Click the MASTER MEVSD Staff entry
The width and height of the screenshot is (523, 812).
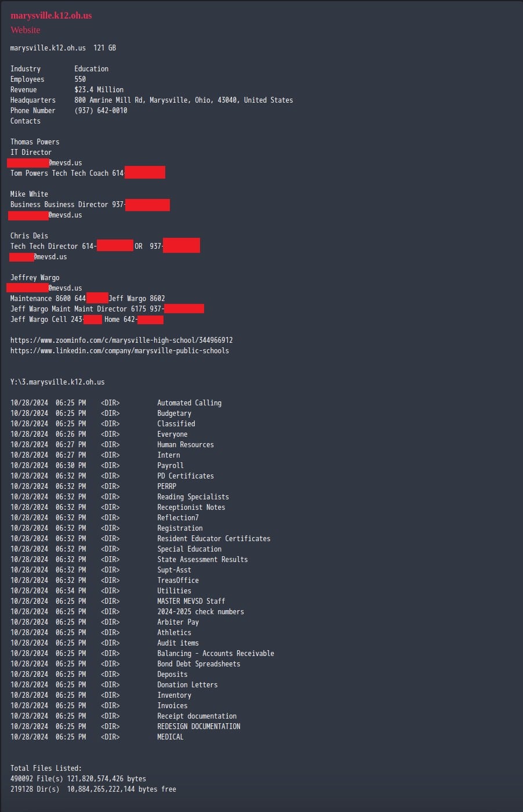191,601
